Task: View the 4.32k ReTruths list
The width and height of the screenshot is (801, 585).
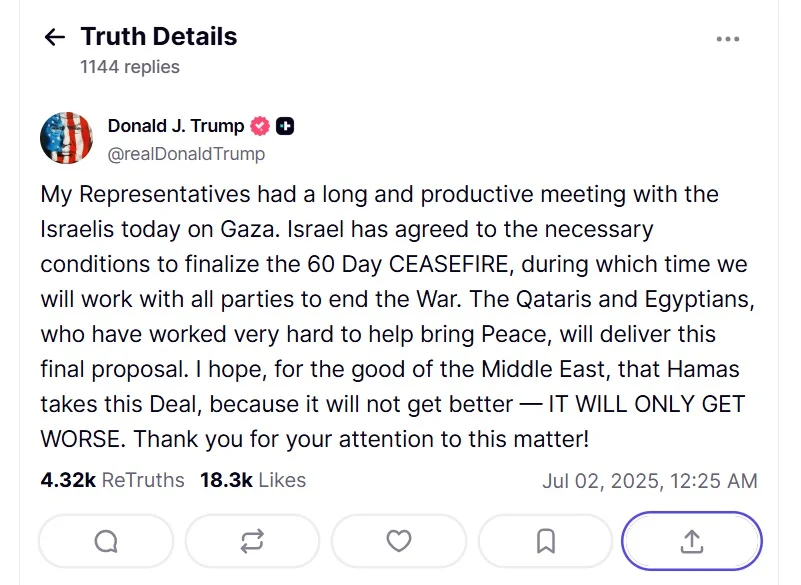Action: (112, 480)
